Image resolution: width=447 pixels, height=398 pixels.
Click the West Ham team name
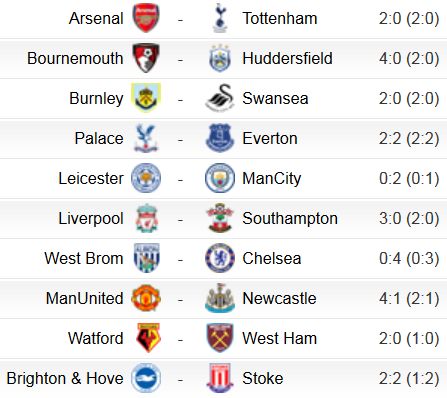[x=279, y=338]
